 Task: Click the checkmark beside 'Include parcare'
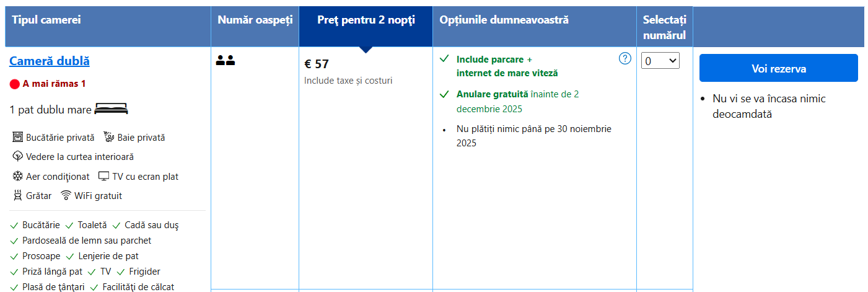[x=444, y=59]
